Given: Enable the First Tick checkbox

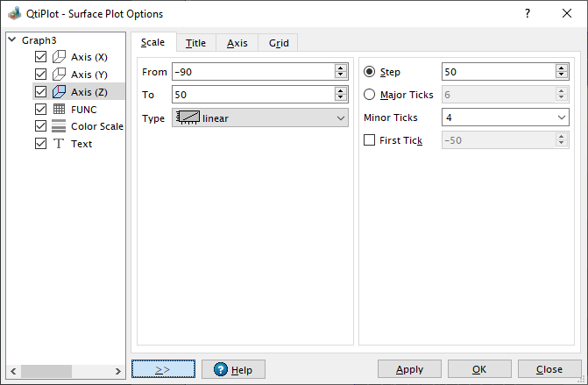Looking at the screenshot, I should [x=369, y=140].
